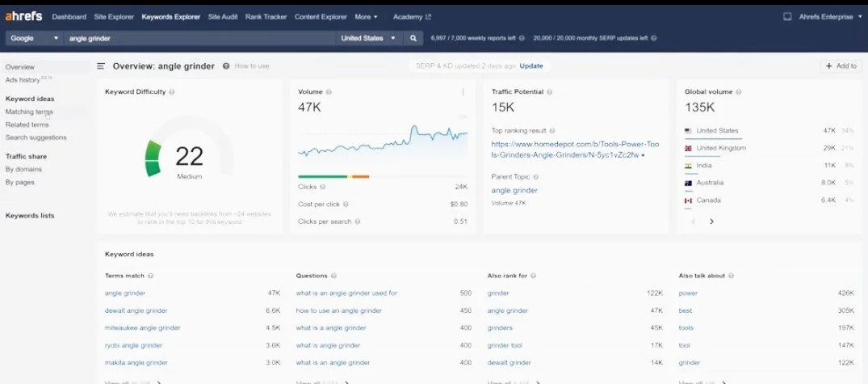Open By pages under Traffic share
This screenshot has height=384, width=868.
pos(20,183)
